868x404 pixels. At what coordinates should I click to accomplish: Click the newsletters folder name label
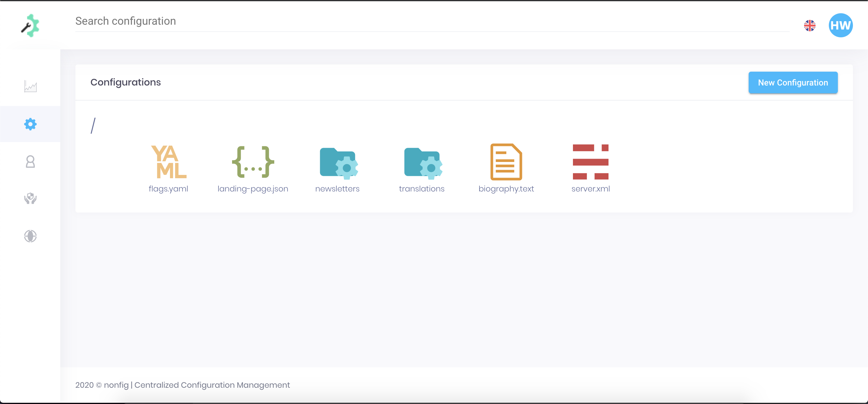pos(337,189)
